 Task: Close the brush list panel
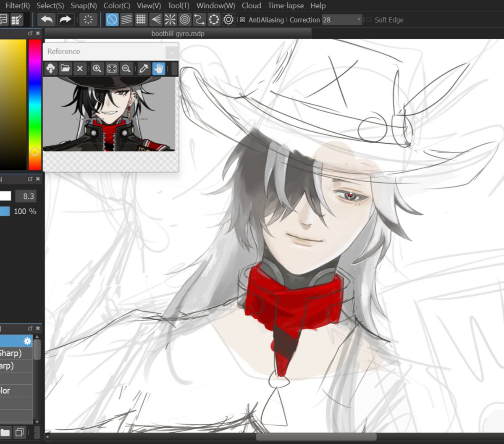click(x=38, y=328)
